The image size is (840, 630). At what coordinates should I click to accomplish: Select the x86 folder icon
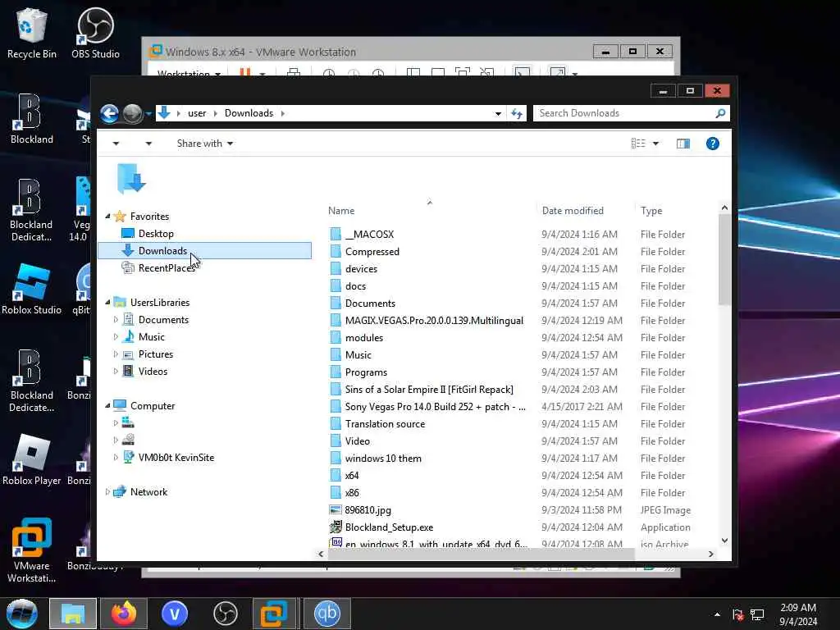point(336,492)
